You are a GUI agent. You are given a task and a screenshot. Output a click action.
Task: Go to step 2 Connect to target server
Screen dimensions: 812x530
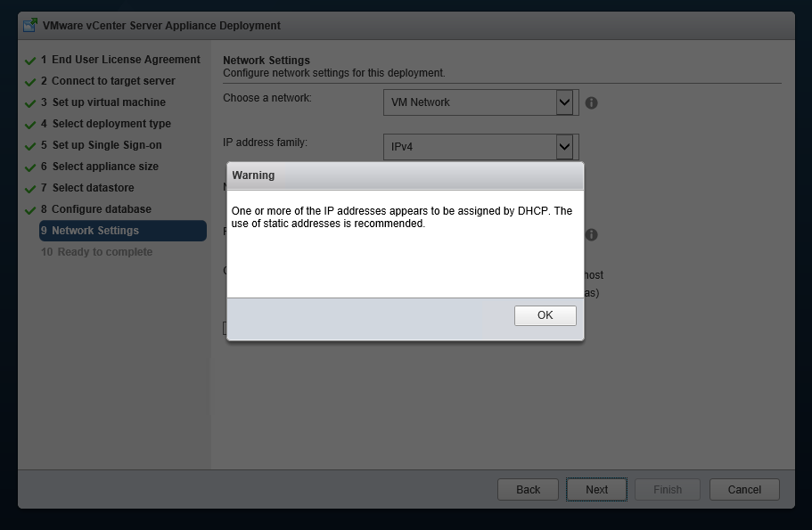[x=108, y=81]
